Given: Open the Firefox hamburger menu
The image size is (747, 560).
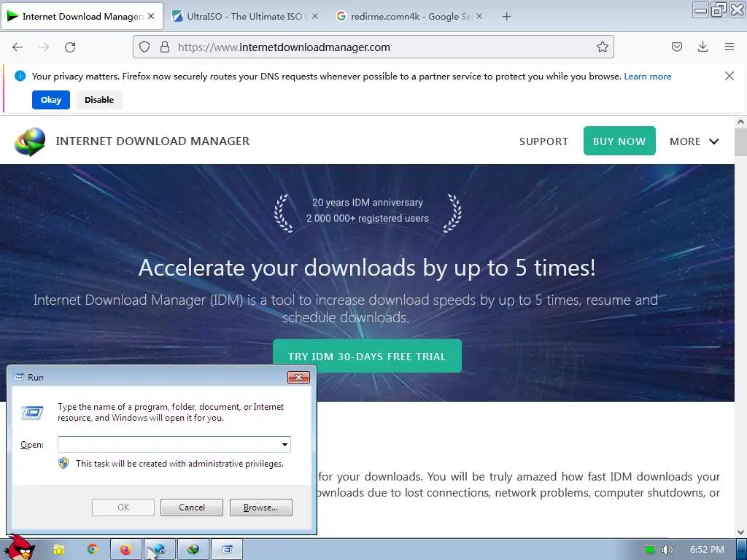Looking at the screenshot, I should (729, 47).
